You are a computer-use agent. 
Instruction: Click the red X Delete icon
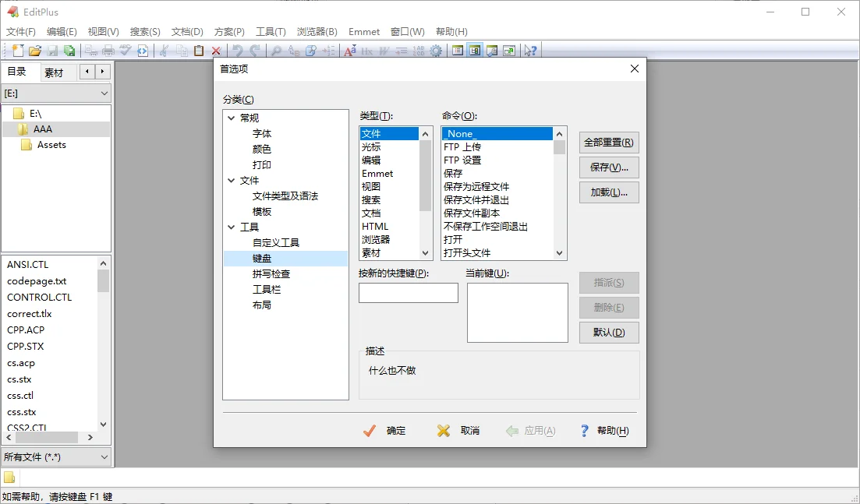(216, 51)
